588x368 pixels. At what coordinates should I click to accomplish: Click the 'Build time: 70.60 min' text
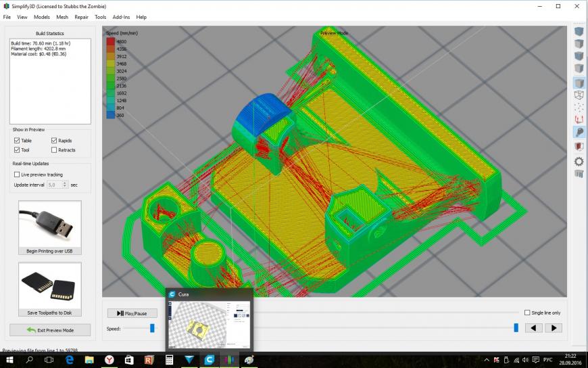(41, 43)
